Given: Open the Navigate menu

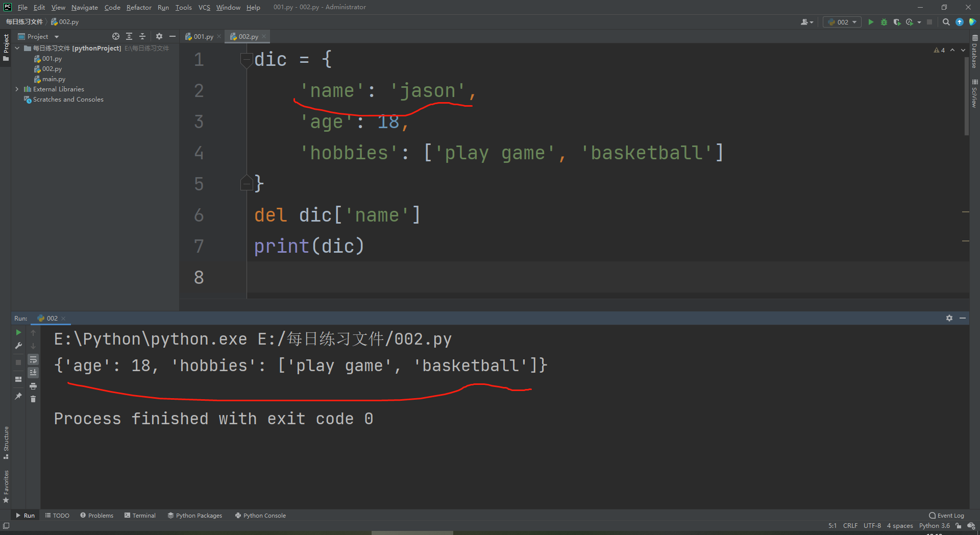Looking at the screenshot, I should tap(84, 7).
